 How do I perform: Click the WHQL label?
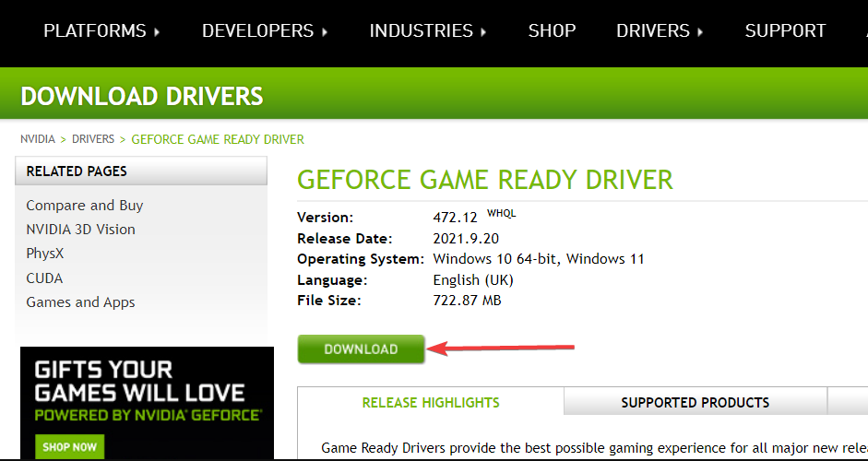tap(501, 213)
